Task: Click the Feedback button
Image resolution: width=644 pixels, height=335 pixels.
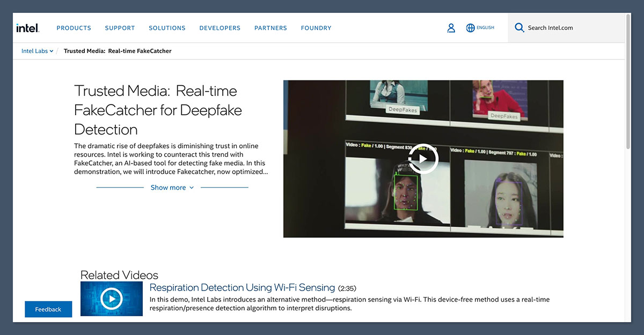Action: 48,309
